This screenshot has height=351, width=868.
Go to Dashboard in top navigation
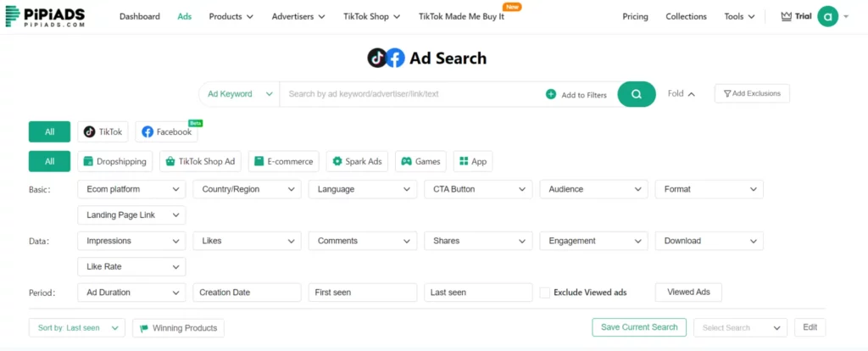140,17
